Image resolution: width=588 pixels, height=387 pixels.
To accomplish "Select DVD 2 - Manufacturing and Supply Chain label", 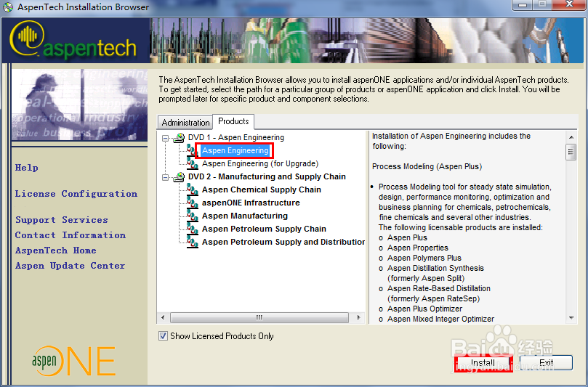I will point(267,177).
